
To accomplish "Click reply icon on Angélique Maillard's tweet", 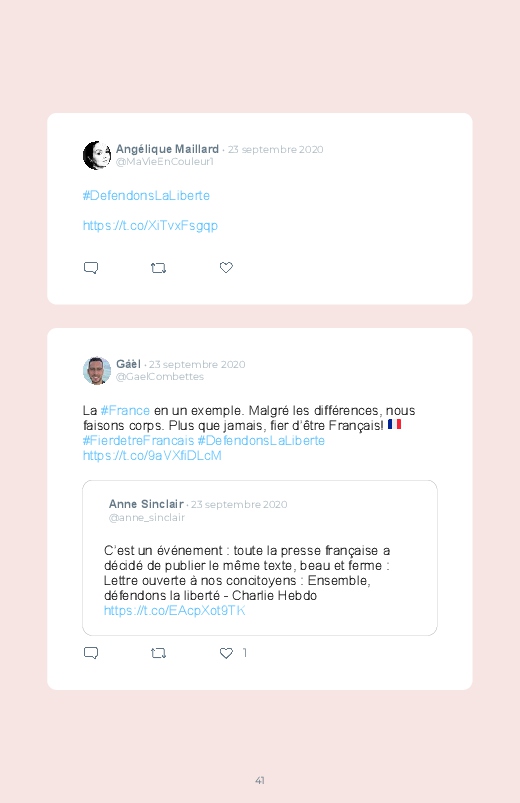I will 91,268.
